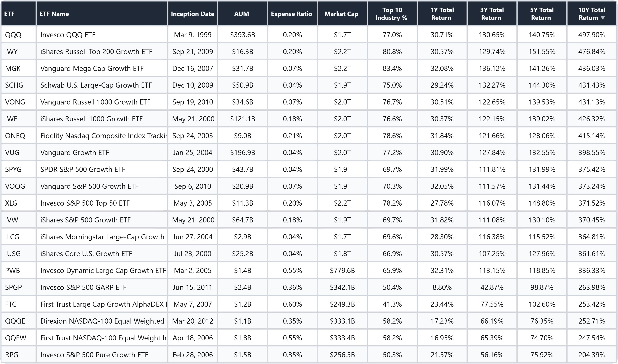Screen dimensions: 618x364
Task: Click the ONEQ ticker symbol
Action: (x=15, y=136)
